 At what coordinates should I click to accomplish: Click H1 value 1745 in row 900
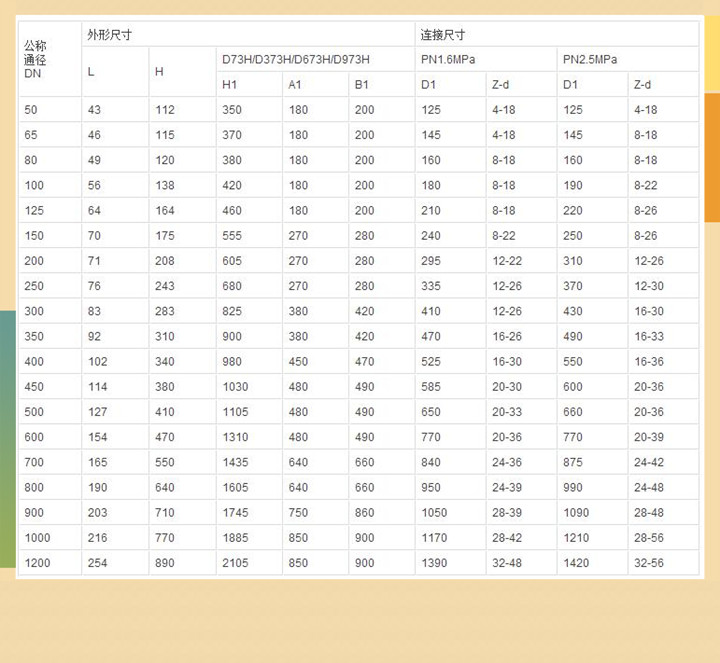pyautogui.click(x=235, y=512)
